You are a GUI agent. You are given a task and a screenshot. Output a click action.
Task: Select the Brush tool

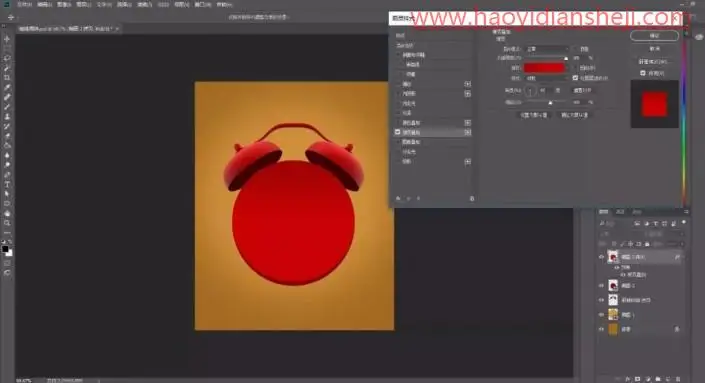[7, 107]
